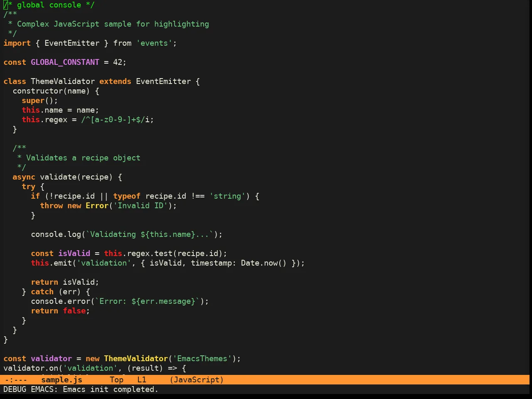532x399 pixels.
Task: Click the Top position indicator in mode line
Action: [x=117, y=379]
